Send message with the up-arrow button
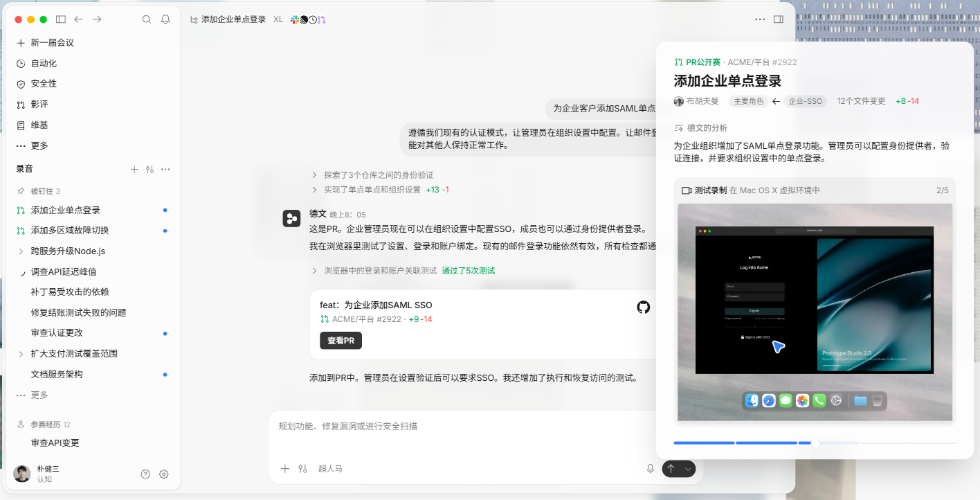 (671, 469)
